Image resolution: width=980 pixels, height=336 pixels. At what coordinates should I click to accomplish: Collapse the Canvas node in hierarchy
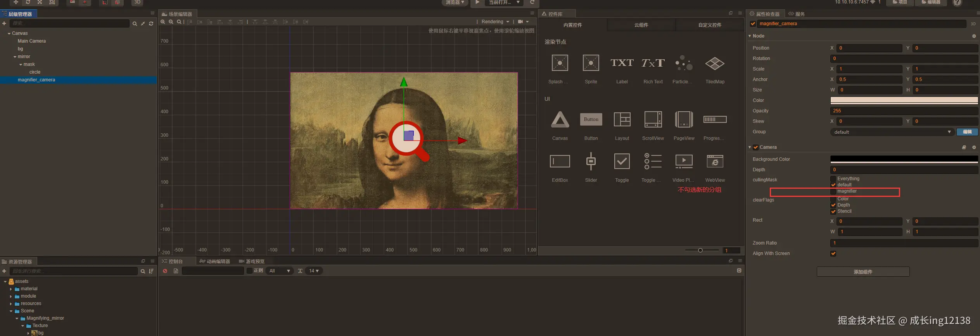(9, 34)
